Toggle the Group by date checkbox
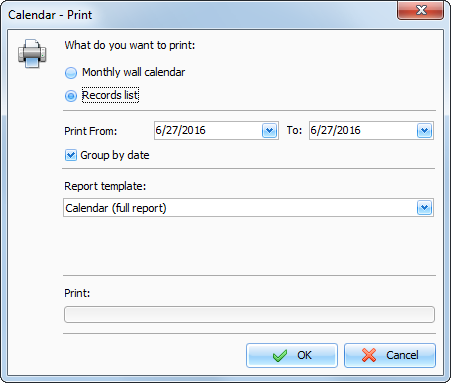 [71, 155]
